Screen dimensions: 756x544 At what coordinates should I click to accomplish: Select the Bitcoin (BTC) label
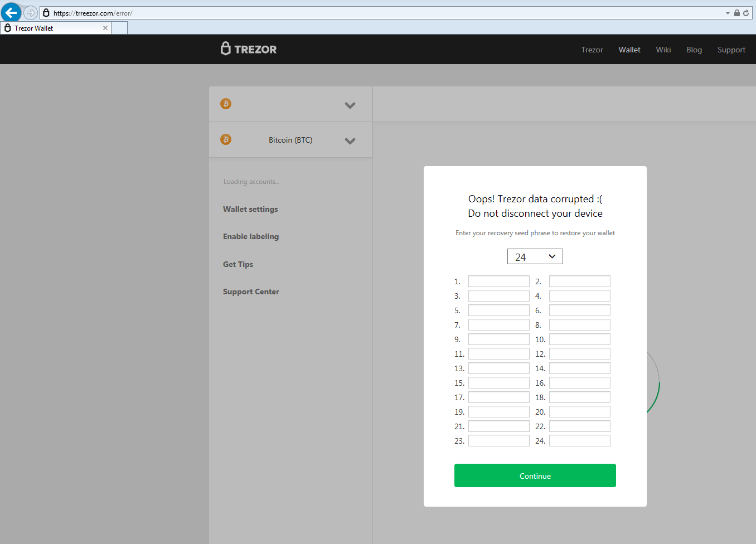[x=290, y=140]
